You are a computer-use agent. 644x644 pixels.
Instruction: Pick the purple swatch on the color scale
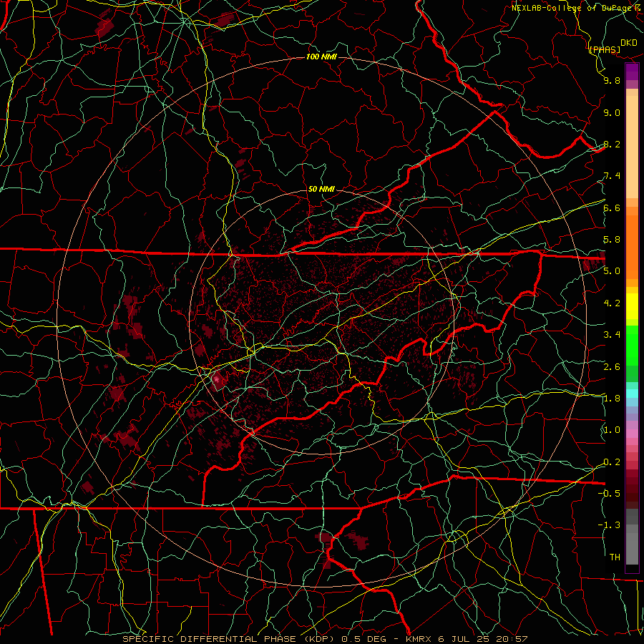632,72
